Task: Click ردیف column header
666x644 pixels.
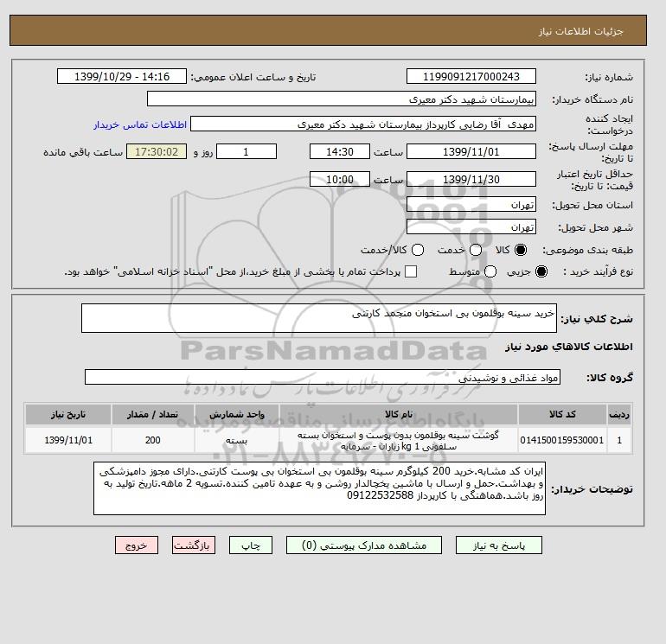Action: click(x=619, y=414)
